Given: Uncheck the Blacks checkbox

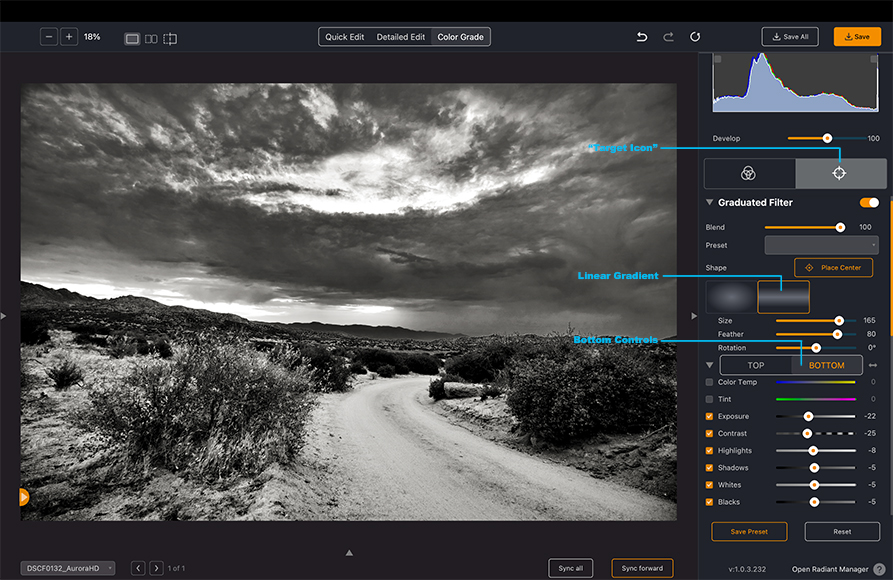Looking at the screenshot, I should point(709,502).
